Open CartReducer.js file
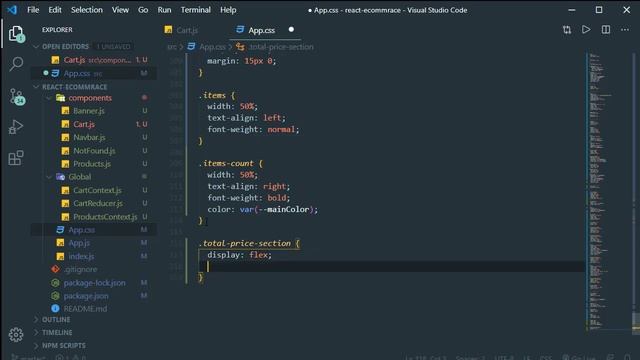The height and width of the screenshot is (360, 640). 98,203
